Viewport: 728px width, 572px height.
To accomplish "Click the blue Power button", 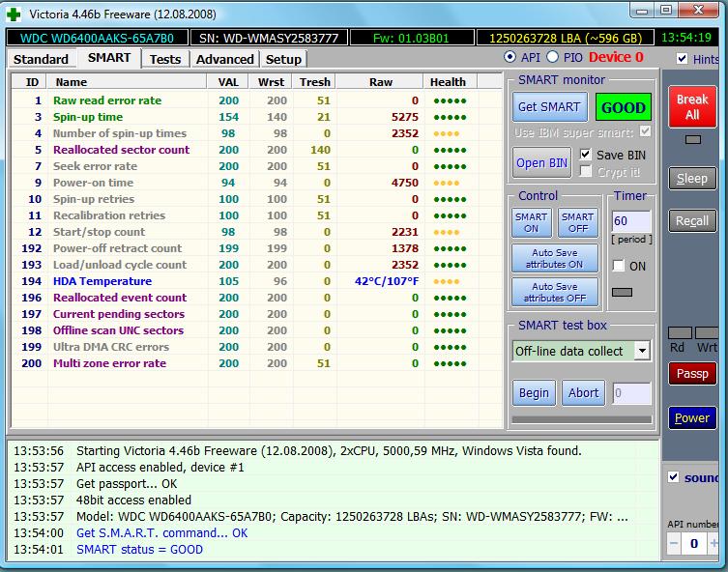I will [692, 418].
